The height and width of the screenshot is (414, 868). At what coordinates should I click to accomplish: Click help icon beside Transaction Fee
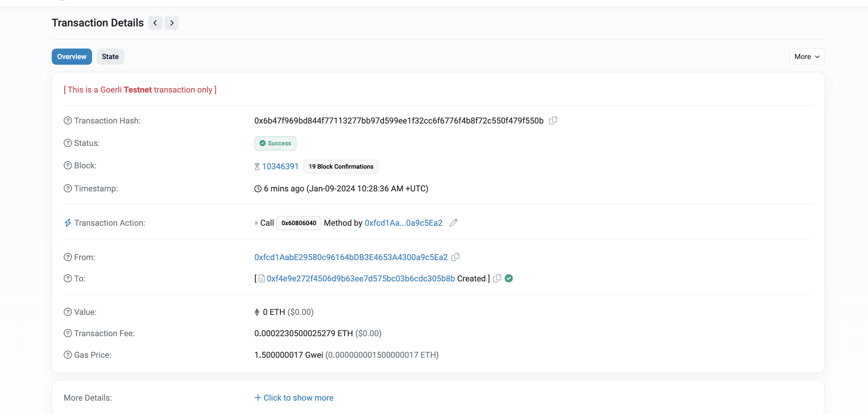click(x=68, y=333)
